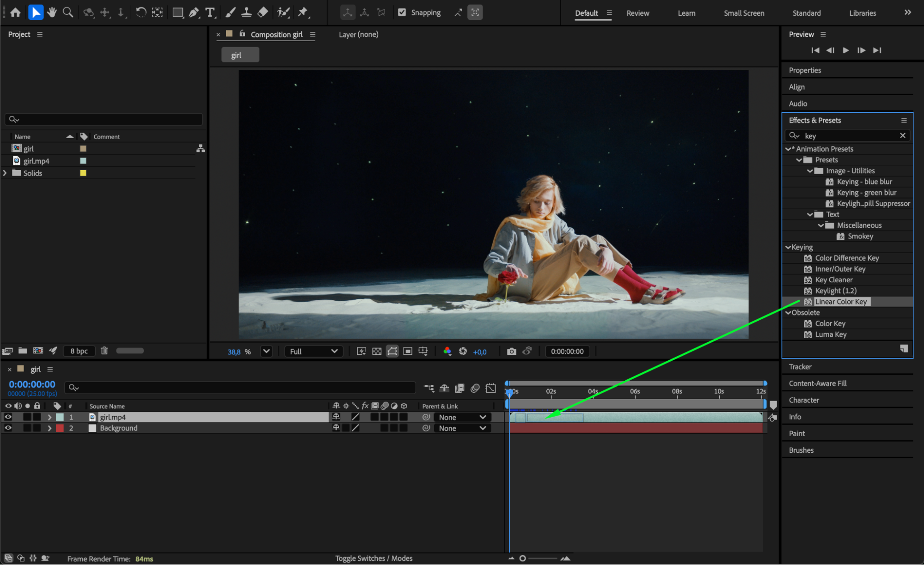Select the Type tool
This screenshot has width=924, height=565.
point(210,12)
